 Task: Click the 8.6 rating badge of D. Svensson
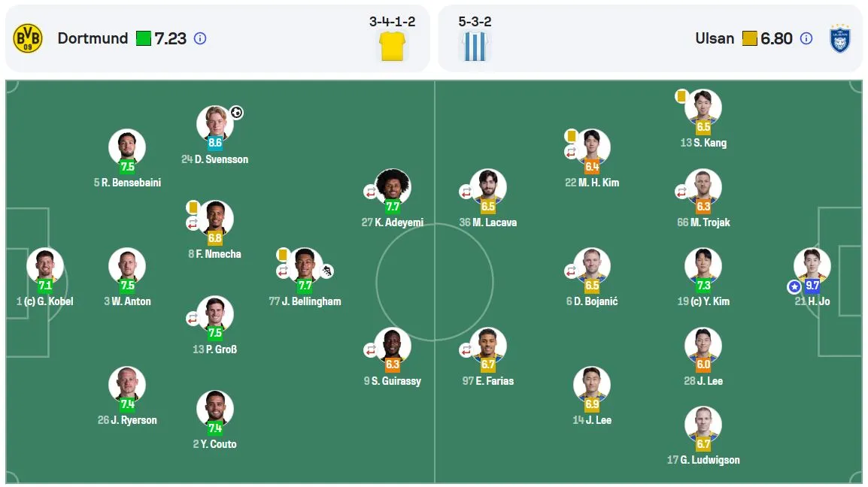coord(215,143)
